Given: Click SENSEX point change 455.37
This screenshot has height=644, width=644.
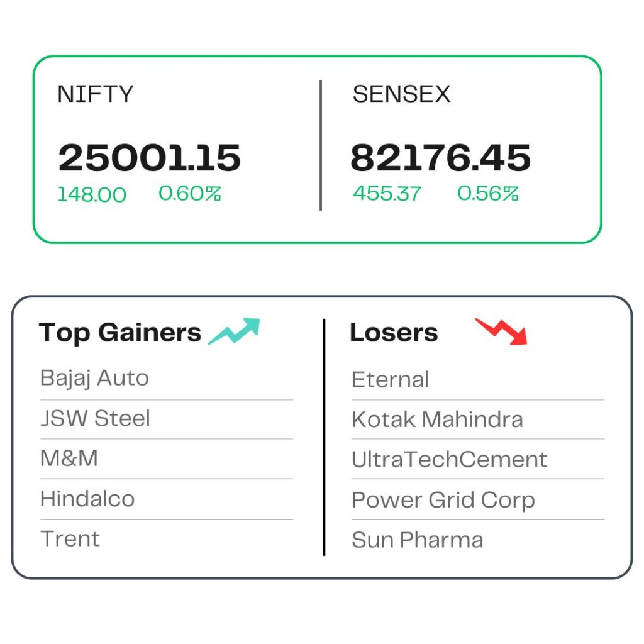Looking at the screenshot, I should click(x=387, y=194).
